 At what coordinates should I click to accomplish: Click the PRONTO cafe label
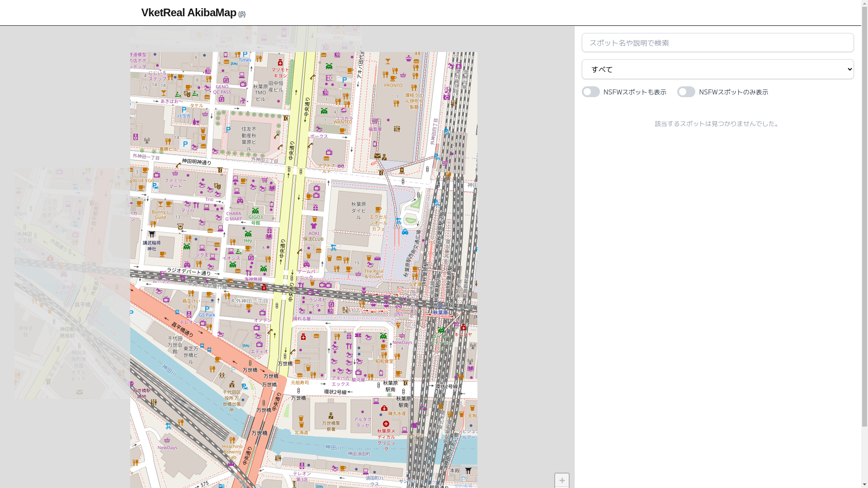(x=393, y=85)
